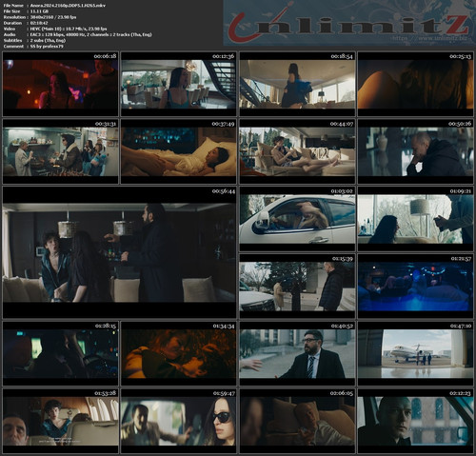The width and height of the screenshot is (476, 456).
Task: Select the duration value '02:18:42'
Action: coord(39,23)
